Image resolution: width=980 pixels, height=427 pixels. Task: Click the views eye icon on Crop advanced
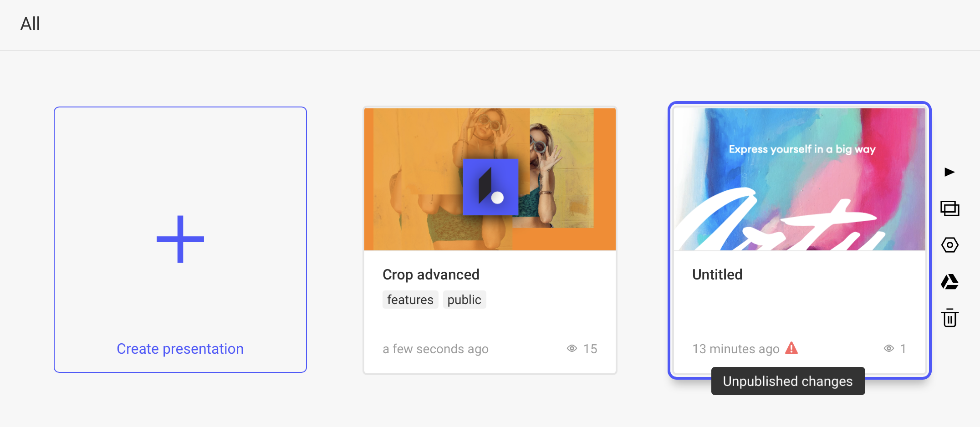tap(572, 349)
